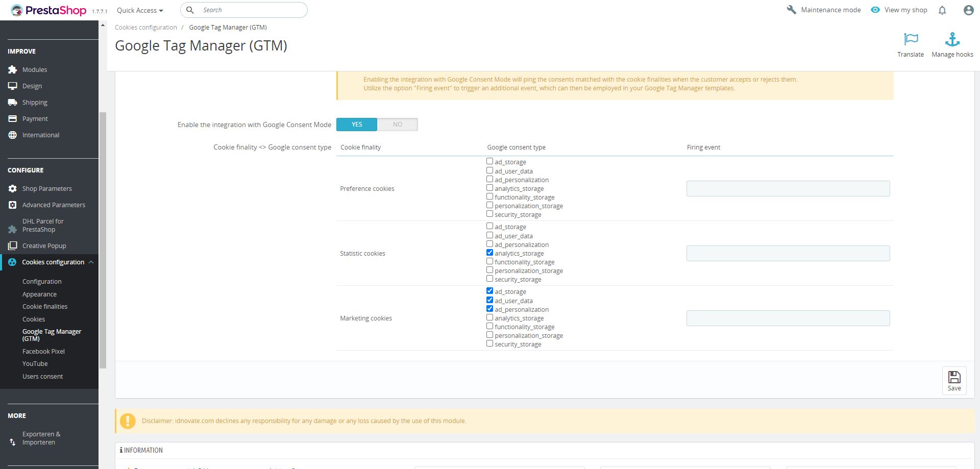Click the search magnifier icon
This screenshot has height=469, width=980.
click(x=190, y=10)
